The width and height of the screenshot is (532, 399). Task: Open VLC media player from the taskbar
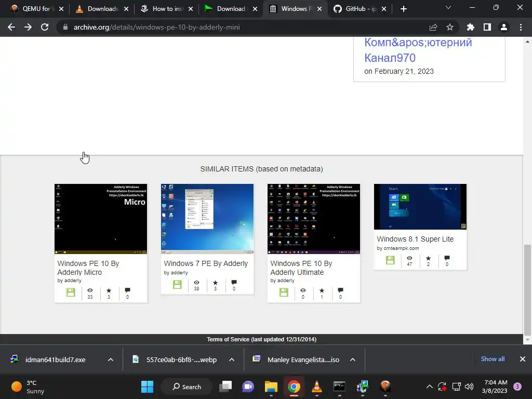[316, 387]
